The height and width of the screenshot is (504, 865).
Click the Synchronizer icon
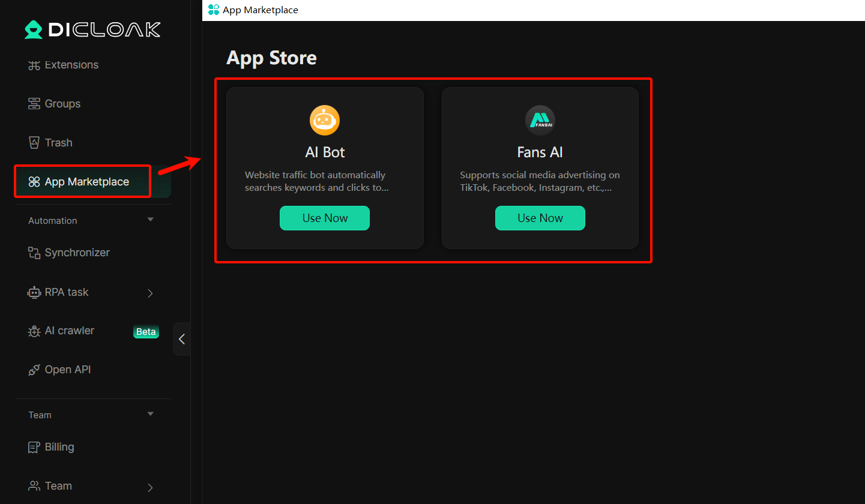tap(34, 253)
